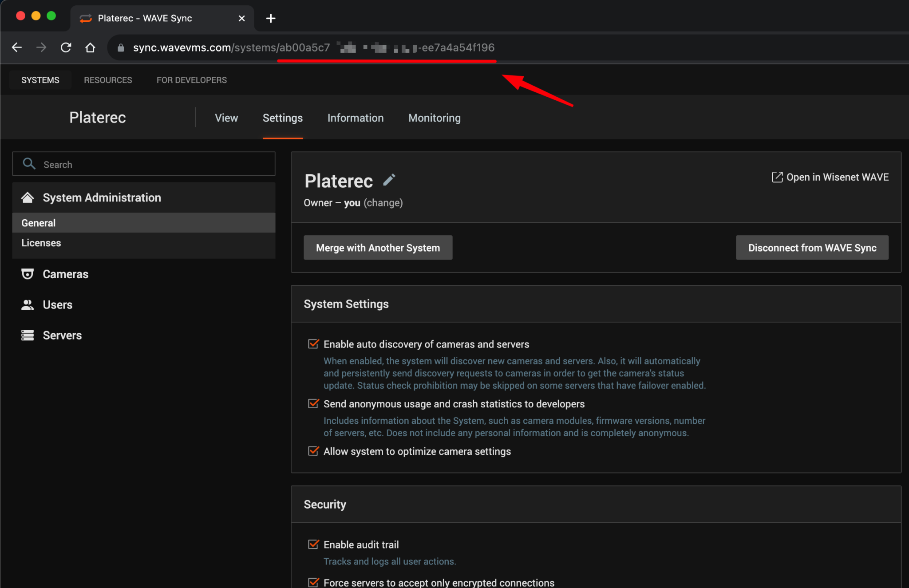Select Licenses in the sidebar
This screenshot has width=909, height=588.
click(144, 243)
